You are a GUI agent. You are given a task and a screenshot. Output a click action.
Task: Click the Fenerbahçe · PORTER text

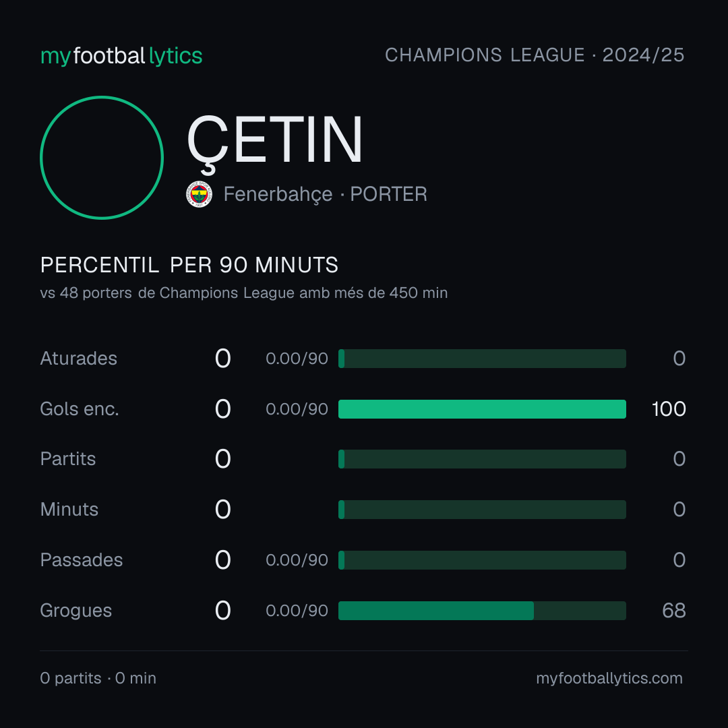(x=325, y=195)
